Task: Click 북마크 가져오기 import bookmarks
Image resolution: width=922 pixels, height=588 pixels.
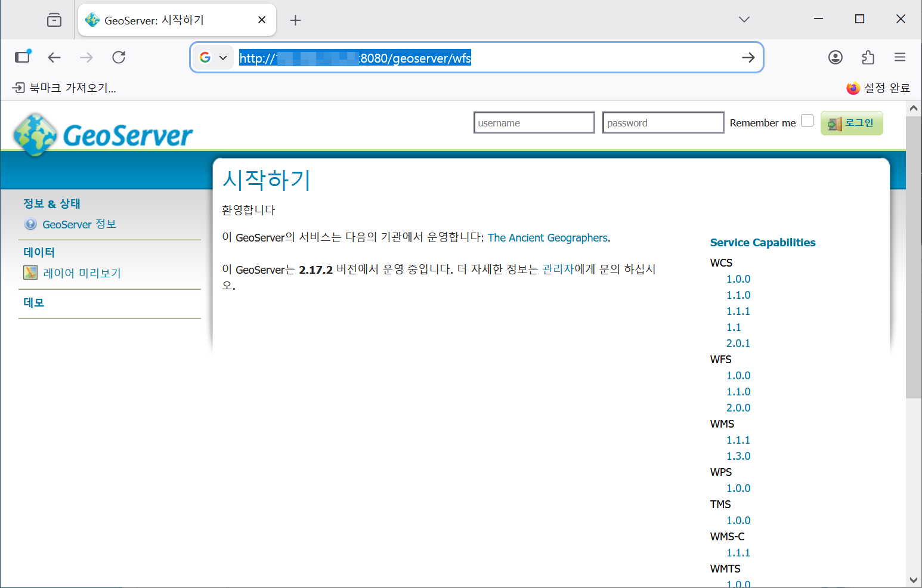Action: 64,88
